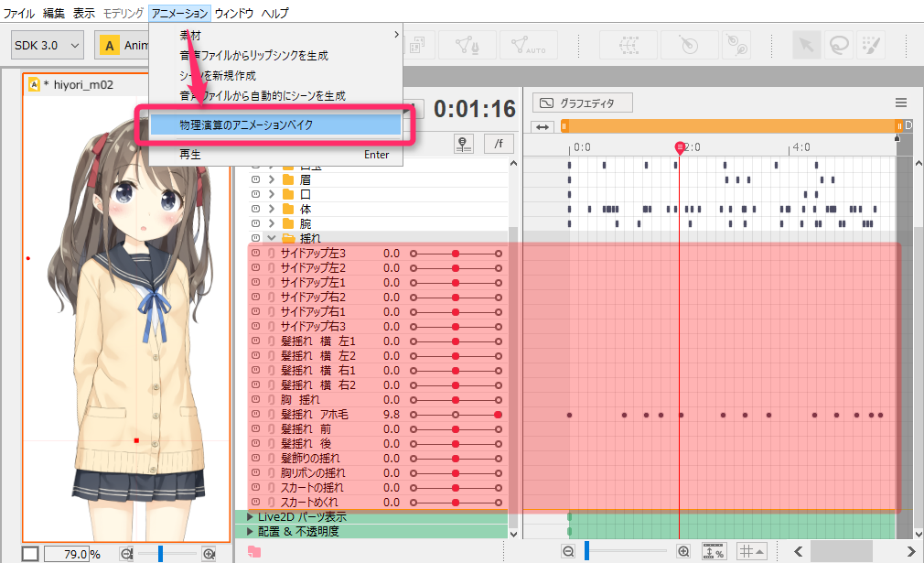924x563 pixels.
Task: Toggle the circle icon beside 眉 folder
Action: click(x=255, y=179)
